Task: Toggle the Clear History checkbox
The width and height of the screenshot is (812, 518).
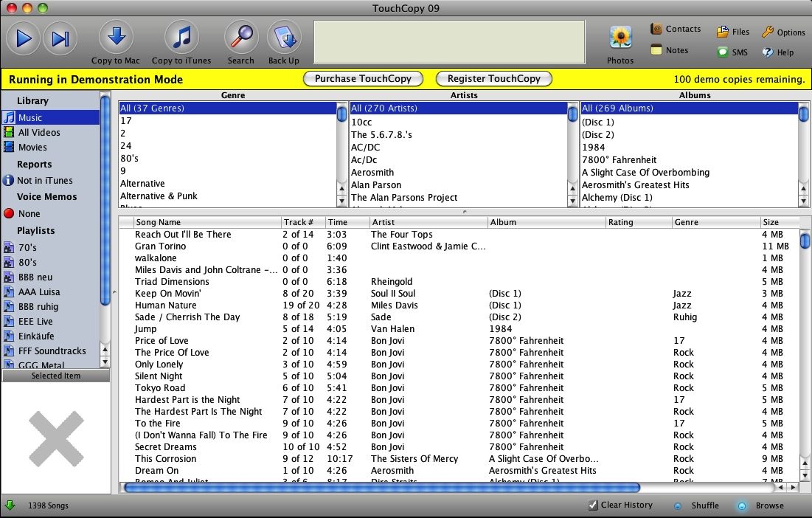Action: point(593,505)
